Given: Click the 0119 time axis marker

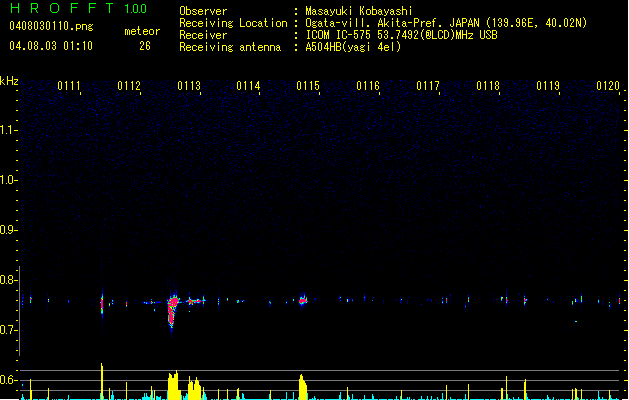Looking at the screenshot, I should coord(548,86).
